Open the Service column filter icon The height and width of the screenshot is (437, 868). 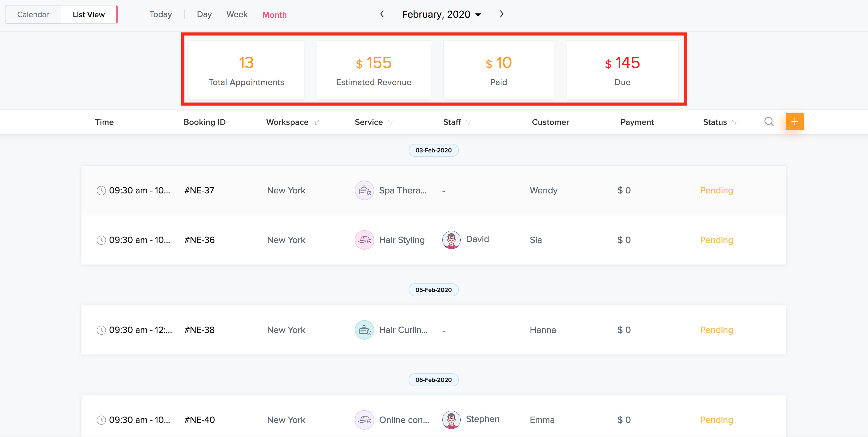pos(390,122)
